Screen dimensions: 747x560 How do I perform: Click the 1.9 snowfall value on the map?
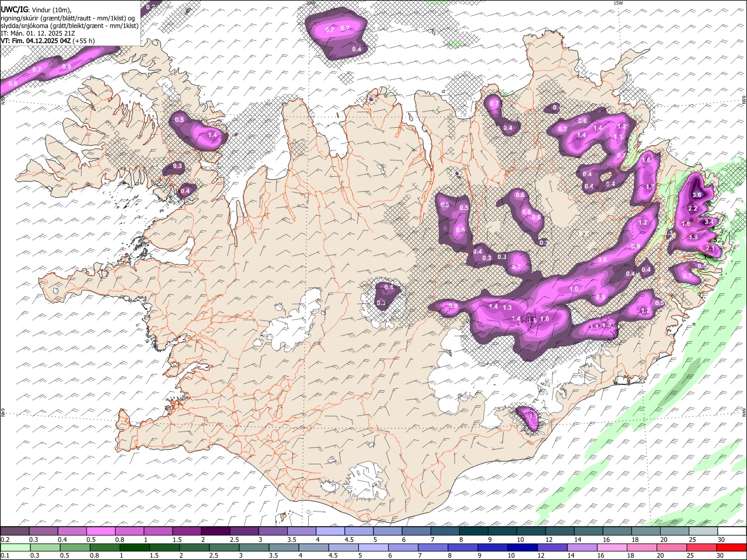(x=694, y=237)
